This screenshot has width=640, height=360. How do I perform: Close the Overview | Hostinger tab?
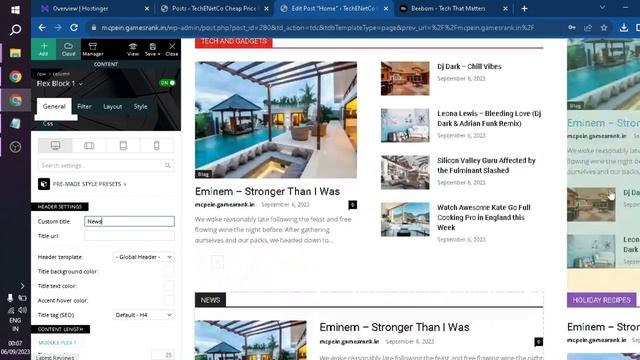coord(147,9)
